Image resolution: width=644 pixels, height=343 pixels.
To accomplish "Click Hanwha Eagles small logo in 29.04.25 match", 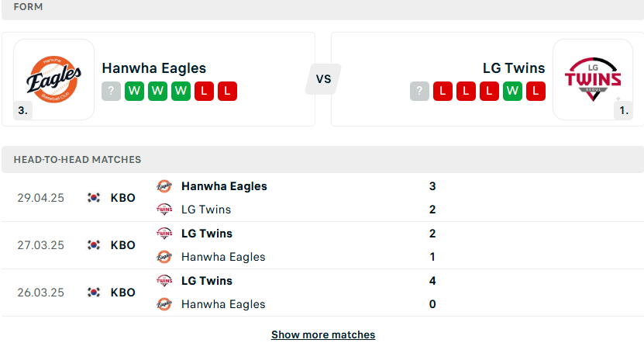I will point(164,186).
